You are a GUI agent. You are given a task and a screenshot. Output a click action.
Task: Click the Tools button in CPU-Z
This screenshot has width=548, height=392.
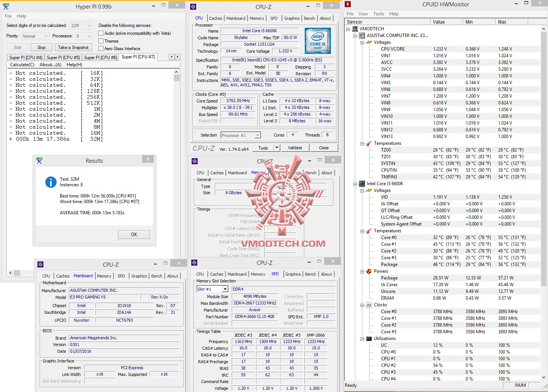[263, 148]
